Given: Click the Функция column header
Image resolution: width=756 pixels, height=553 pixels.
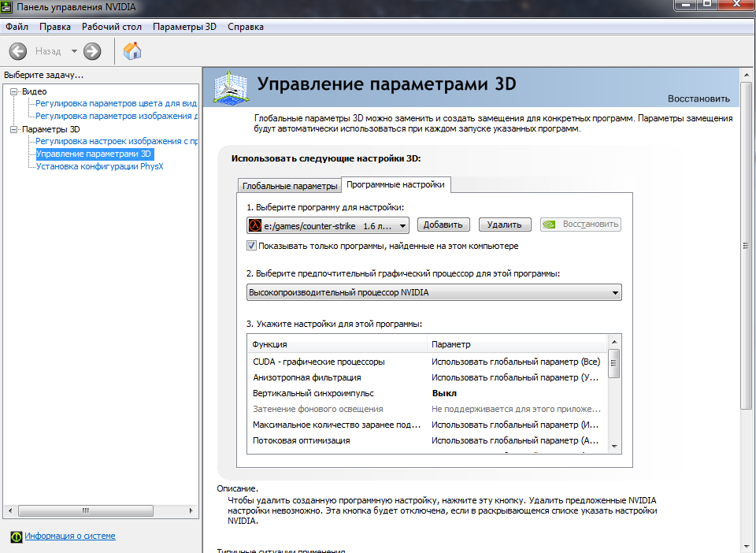Looking at the screenshot, I should (338, 344).
